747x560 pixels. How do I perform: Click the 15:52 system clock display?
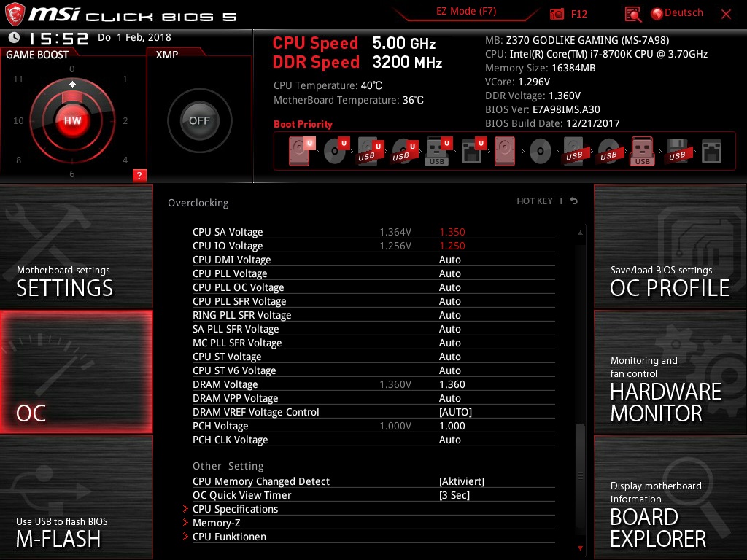click(58, 38)
